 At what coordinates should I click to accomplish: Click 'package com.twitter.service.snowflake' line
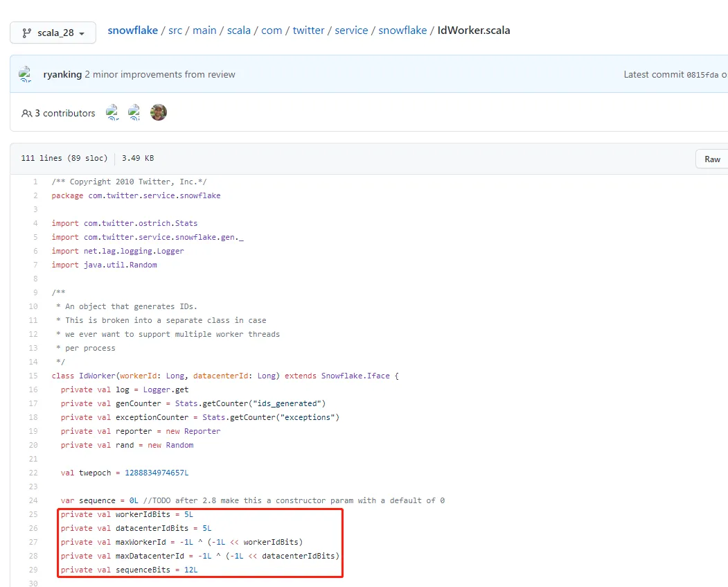click(136, 196)
